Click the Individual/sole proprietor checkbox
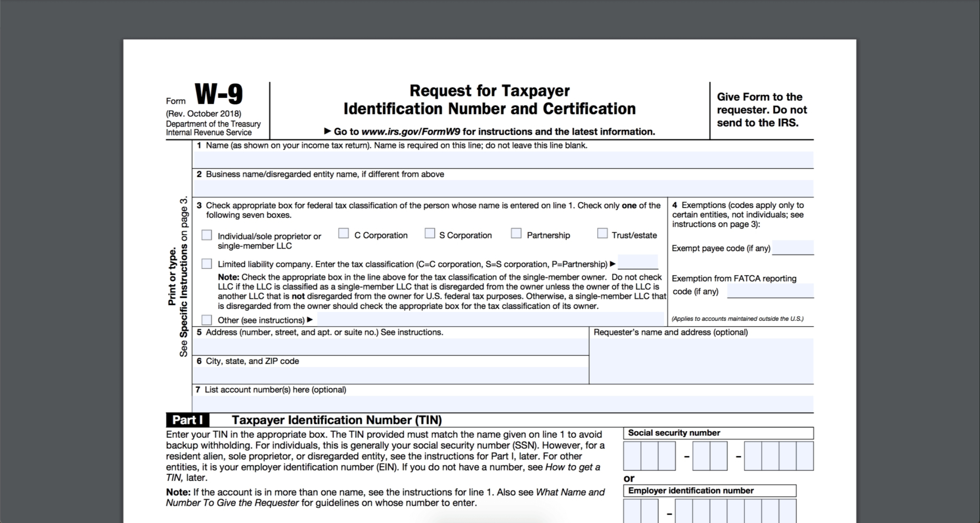The height and width of the screenshot is (523, 980). (x=208, y=234)
